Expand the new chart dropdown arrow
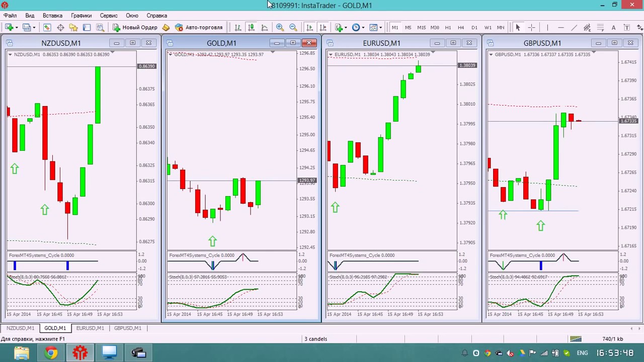Viewport: 644px width, 362px height. 17,28
